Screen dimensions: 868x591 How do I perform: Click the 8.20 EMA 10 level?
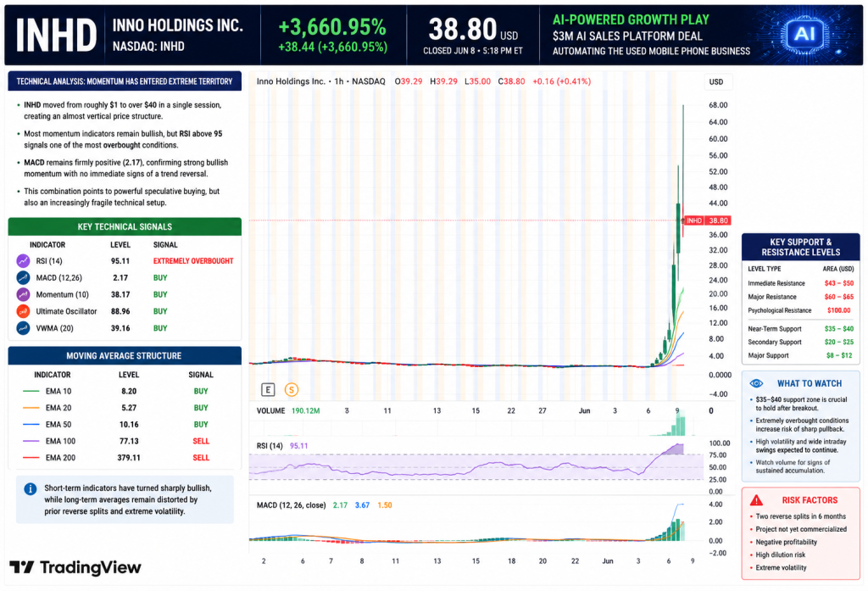[129, 391]
